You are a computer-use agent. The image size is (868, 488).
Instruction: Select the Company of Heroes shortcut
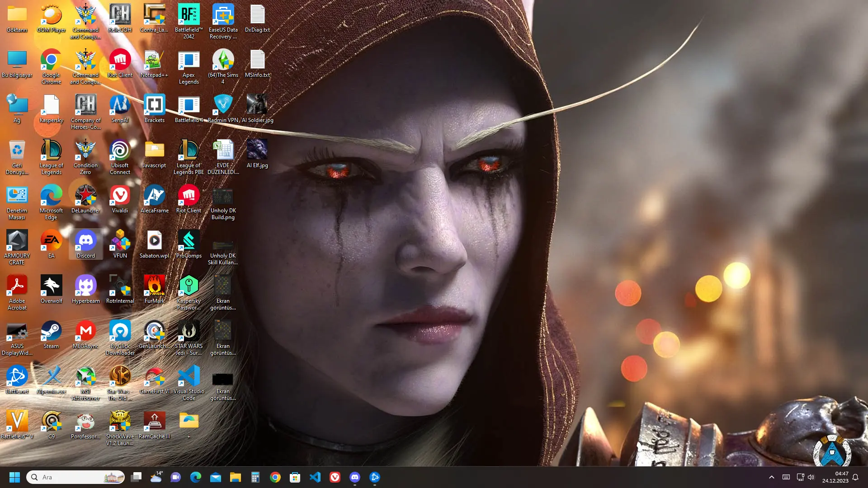point(86,112)
